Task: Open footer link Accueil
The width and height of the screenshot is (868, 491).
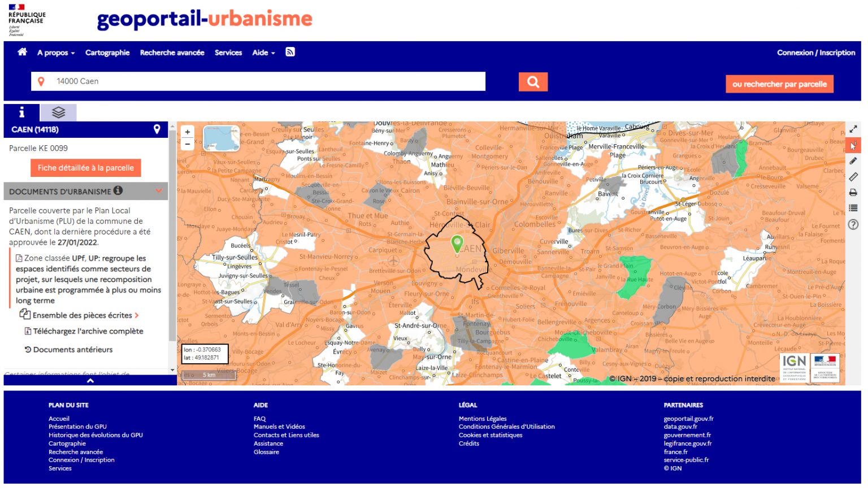Action: pyautogui.click(x=59, y=419)
